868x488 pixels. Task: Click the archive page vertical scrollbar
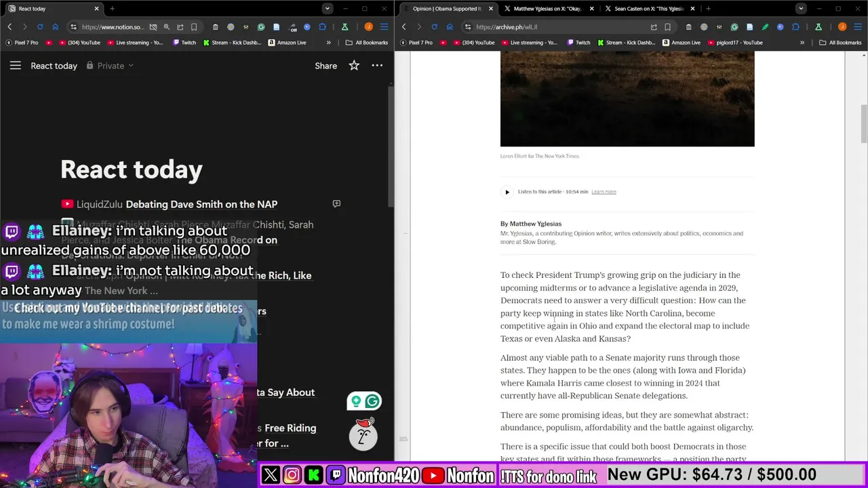(x=864, y=123)
